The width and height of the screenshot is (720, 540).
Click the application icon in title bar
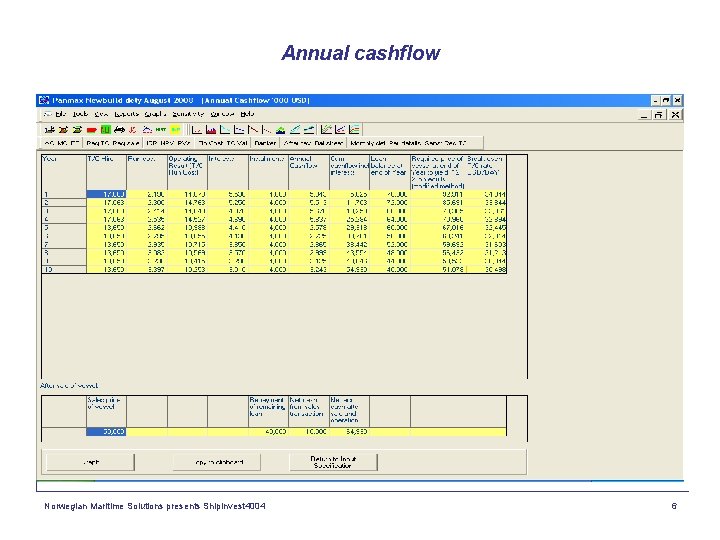pos(44,100)
